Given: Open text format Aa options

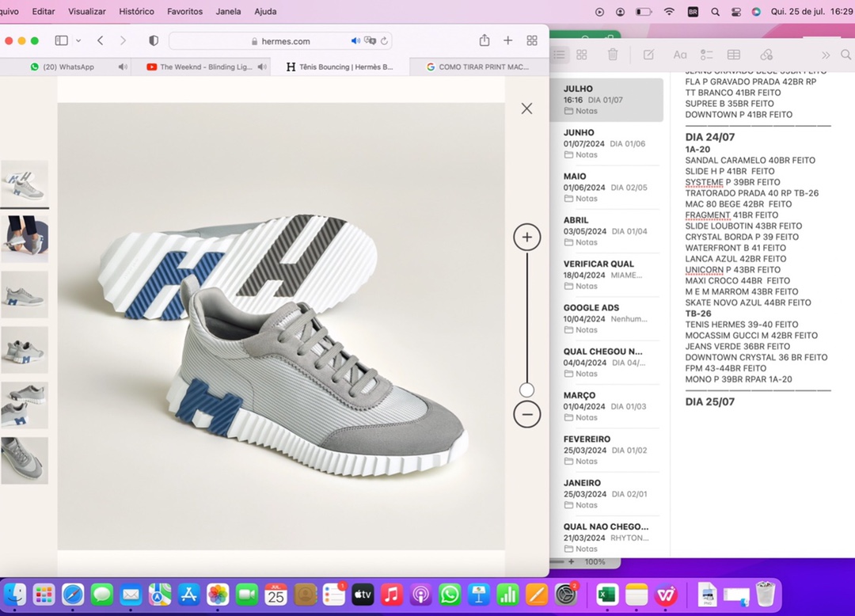Looking at the screenshot, I should pos(679,55).
